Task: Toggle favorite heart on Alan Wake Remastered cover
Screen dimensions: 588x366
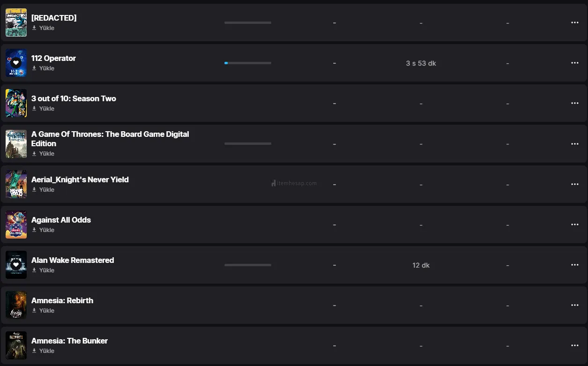Action: tap(16, 265)
